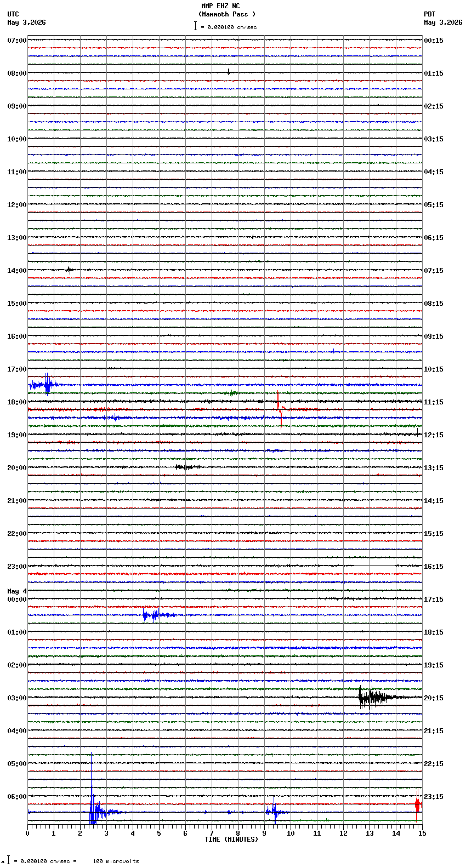Click the '20:00' UTC time label
The image size is (466, 868).
coord(17,468)
